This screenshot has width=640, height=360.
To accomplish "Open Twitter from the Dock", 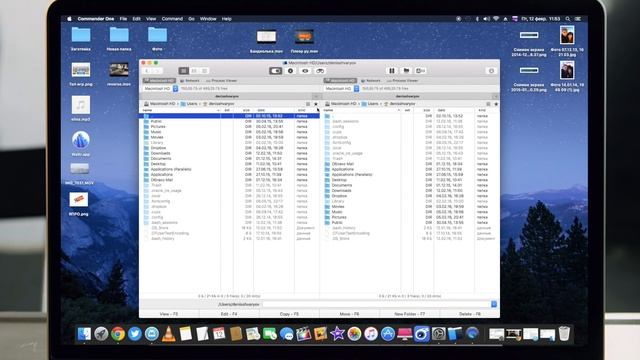I will click(x=135, y=334).
